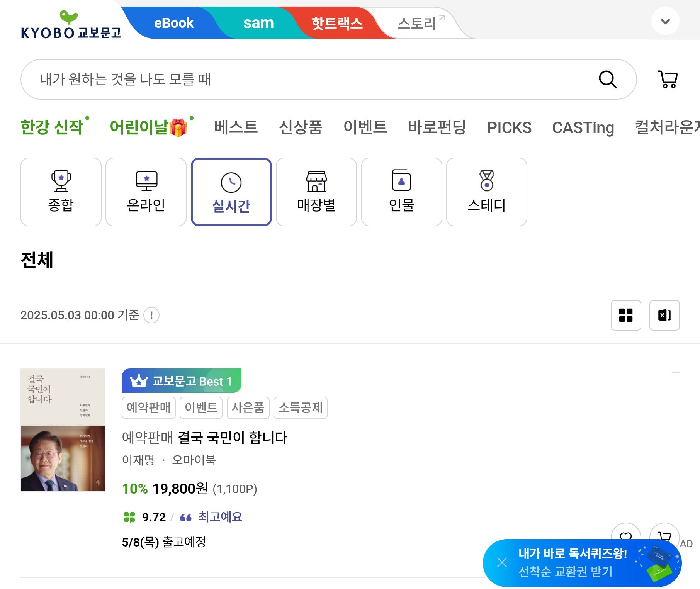Image resolution: width=700 pixels, height=589 pixels.
Task: Click the 컬처라운지 menu item
Action: point(668,127)
